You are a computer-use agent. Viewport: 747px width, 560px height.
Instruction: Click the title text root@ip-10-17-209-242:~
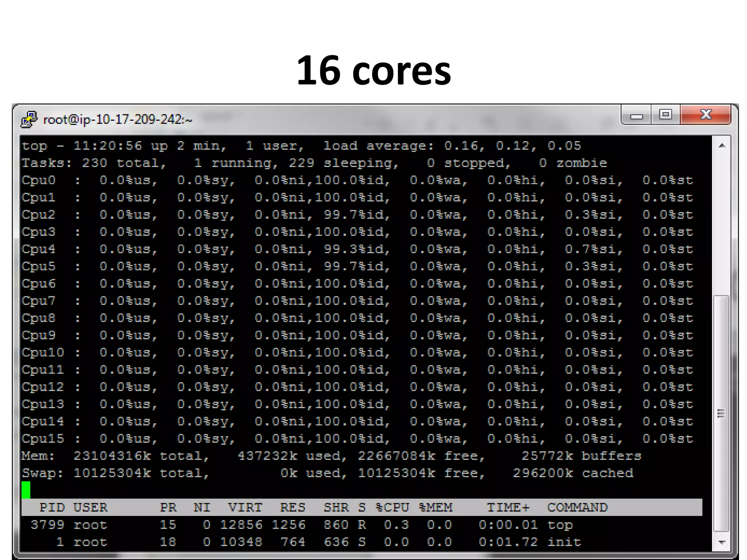coord(117,120)
